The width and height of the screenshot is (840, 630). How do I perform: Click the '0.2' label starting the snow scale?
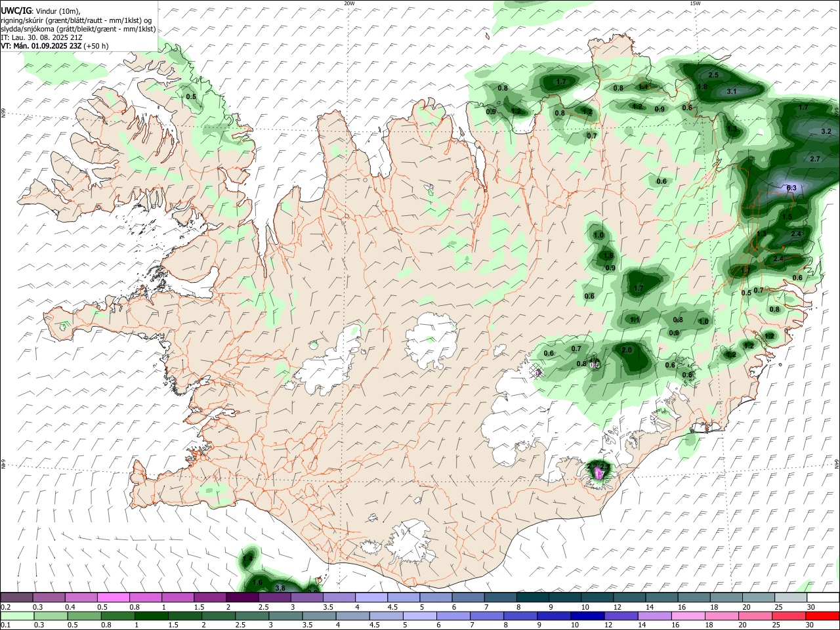click(x=6, y=607)
